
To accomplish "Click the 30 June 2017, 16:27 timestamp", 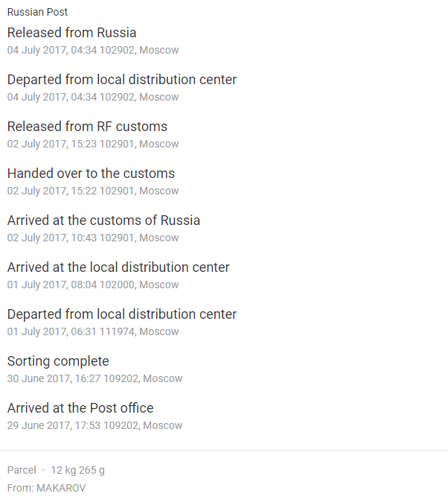I will (95, 378).
